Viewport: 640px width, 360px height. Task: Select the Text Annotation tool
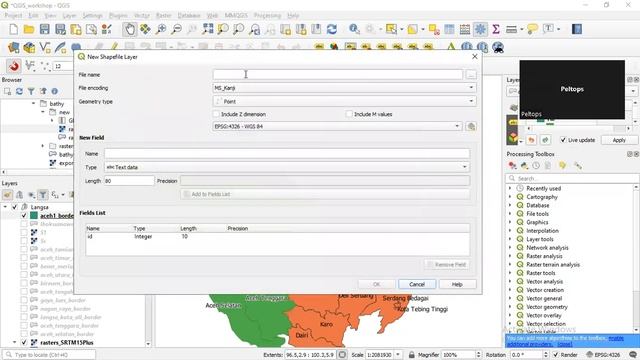click(548, 29)
